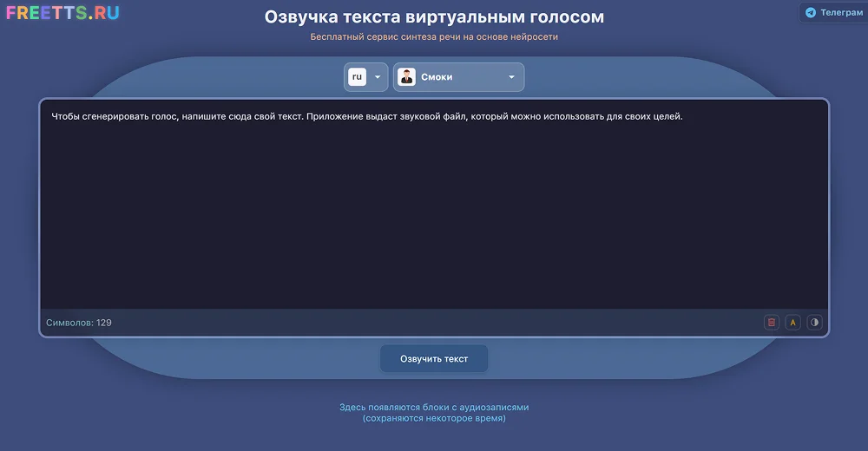Open the Телеграм link button

click(833, 12)
